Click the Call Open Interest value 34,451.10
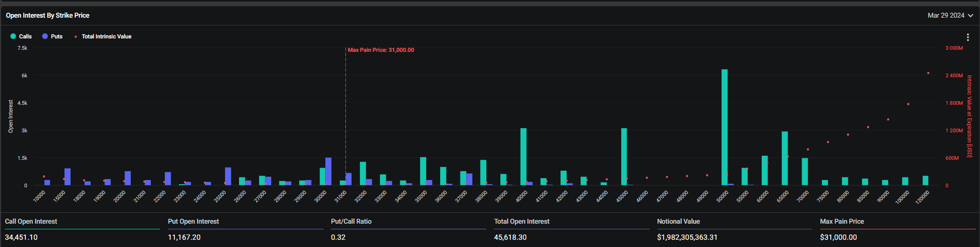Image resolution: width=980 pixels, height=247 pixels. click(21, 237)
